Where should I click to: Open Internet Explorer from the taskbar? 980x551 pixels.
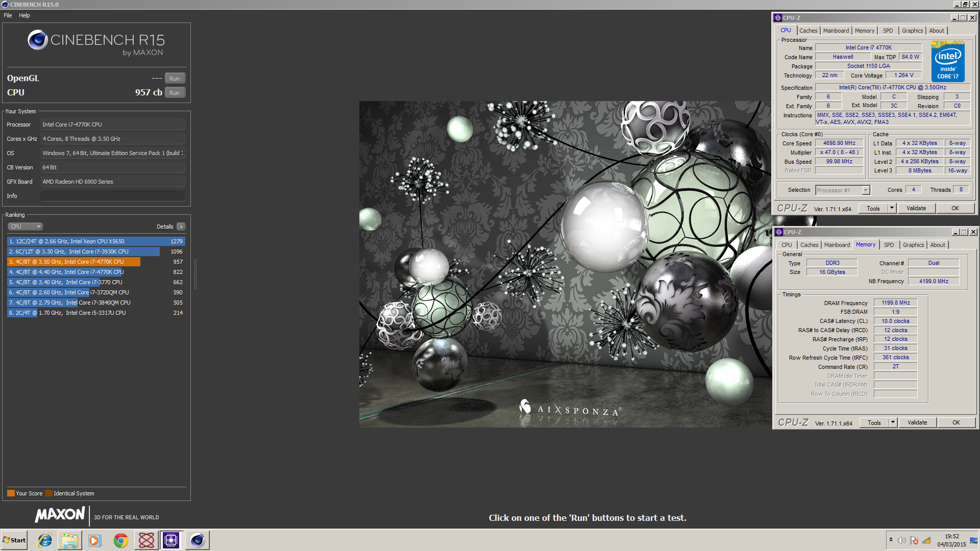point(45,540)
